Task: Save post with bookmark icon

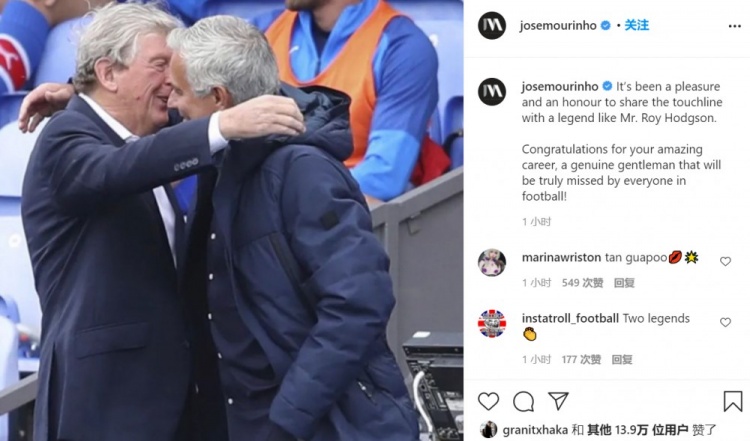Action: [733, 401]
